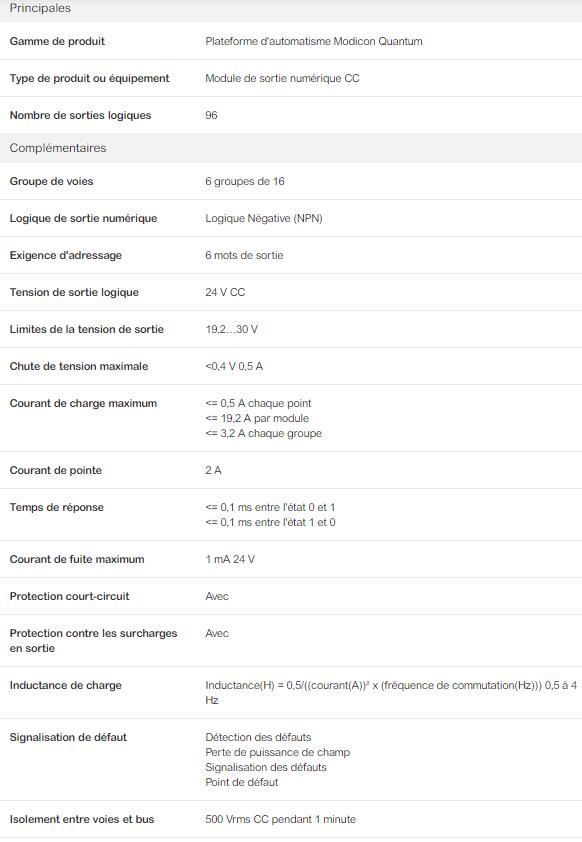The image size is (582, 842).
Task: Collapse the Complémentaires section header
Action: 291,148
